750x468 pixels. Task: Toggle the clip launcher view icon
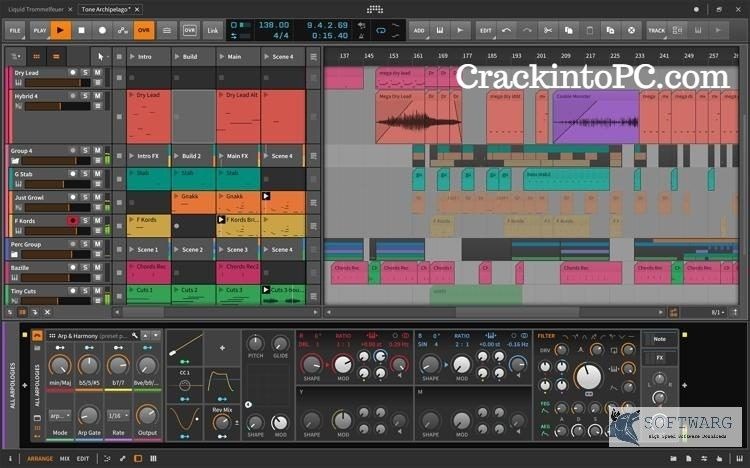36,56
